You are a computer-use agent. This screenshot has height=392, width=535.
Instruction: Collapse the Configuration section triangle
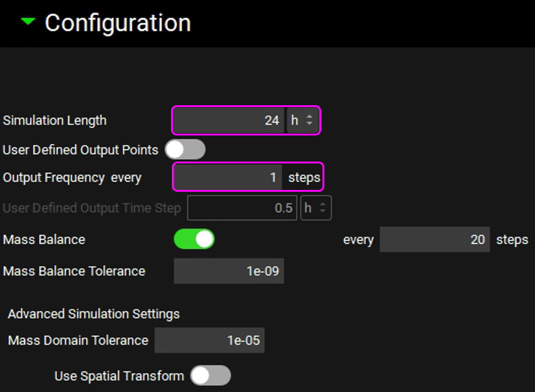[28, 21]
